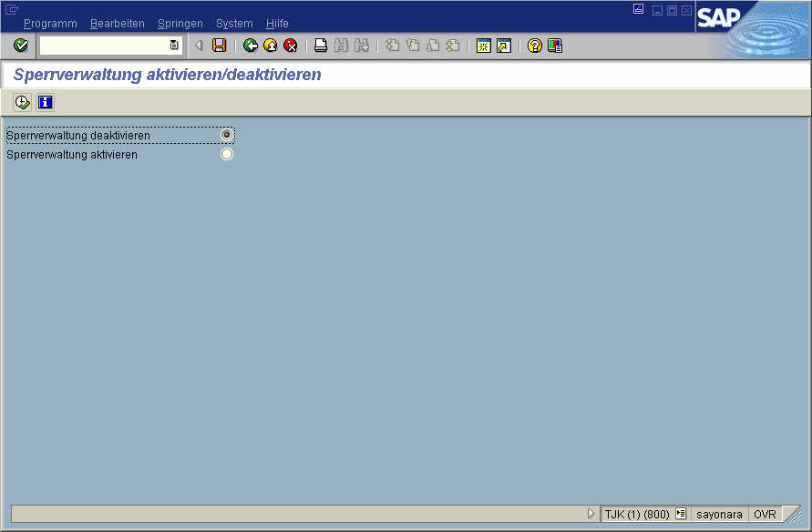Click the Save diskette icon

coord(219,46)
